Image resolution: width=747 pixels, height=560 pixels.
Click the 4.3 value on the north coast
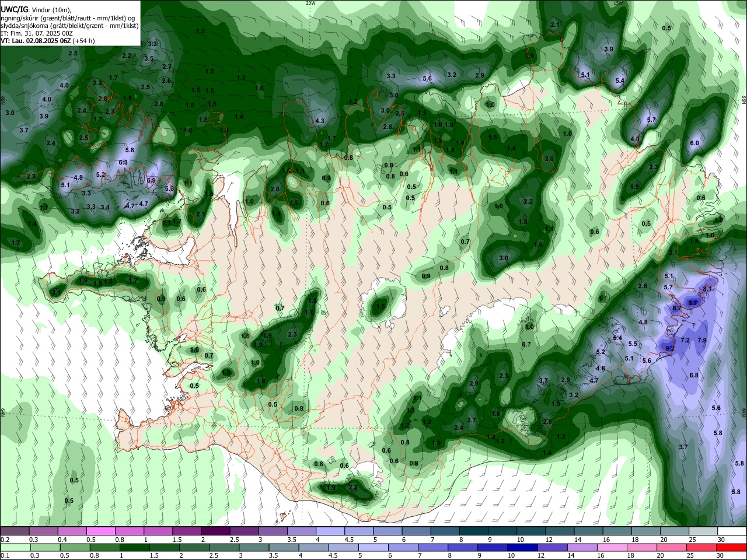(x=320, y=121)
